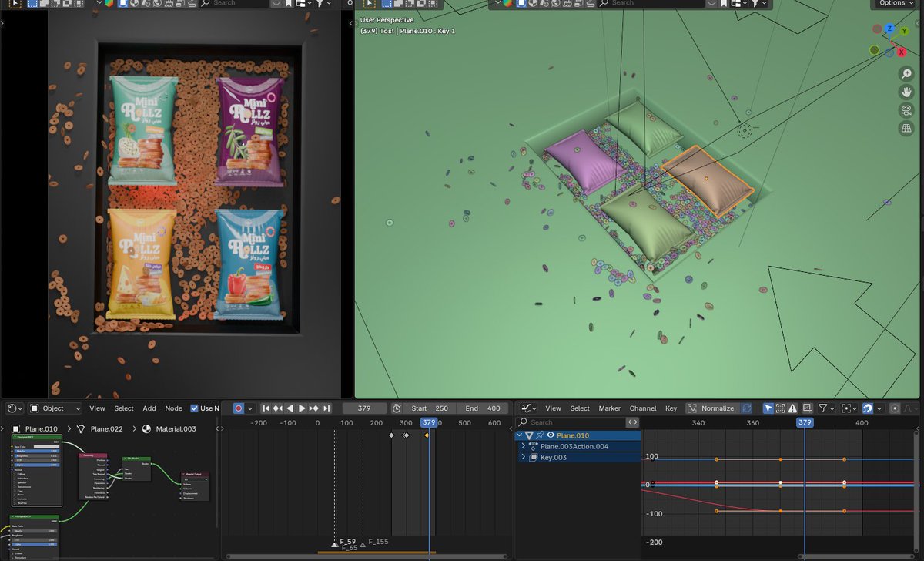Click Plane.010 breadcrumb in node editor
924x561 pixels.
pyautogui.click(x=35, y=428)
